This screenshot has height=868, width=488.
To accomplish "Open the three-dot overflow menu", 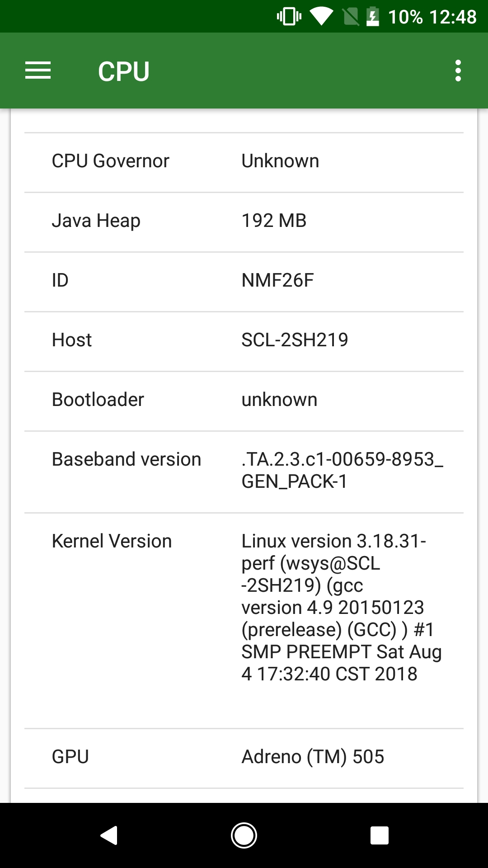I will [458, 71].
